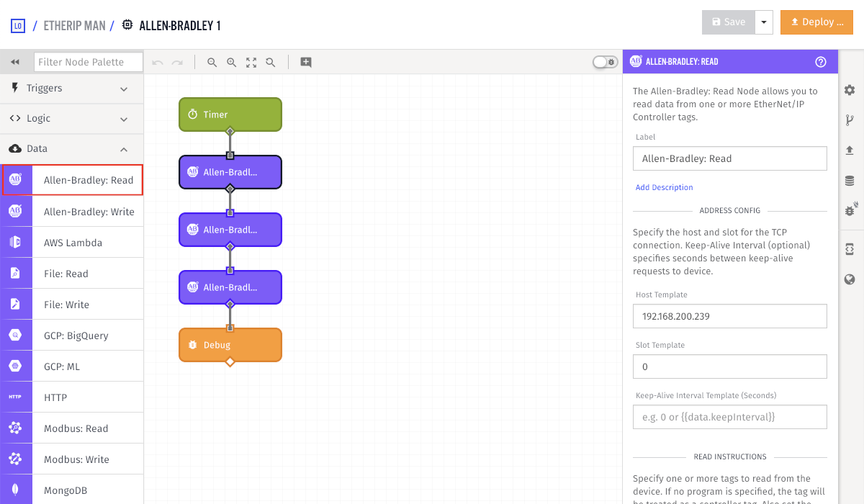864x504 pixels.
Task: Toggle the live debug stream switch
Action: [606, 62]
